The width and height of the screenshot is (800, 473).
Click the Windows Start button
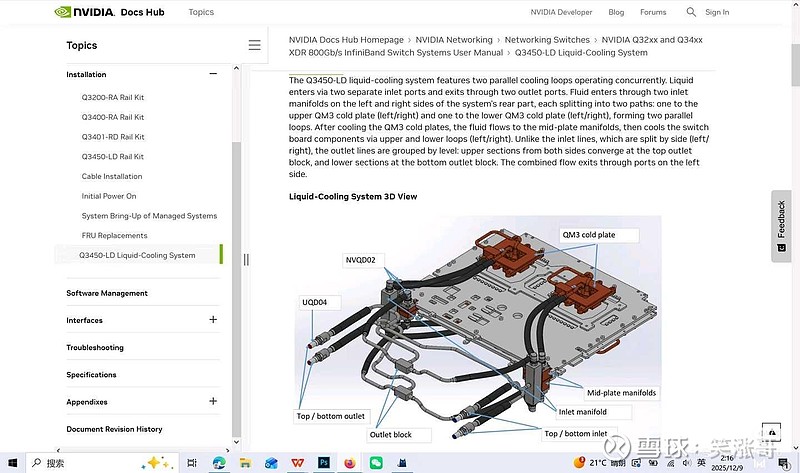[12, 463]
